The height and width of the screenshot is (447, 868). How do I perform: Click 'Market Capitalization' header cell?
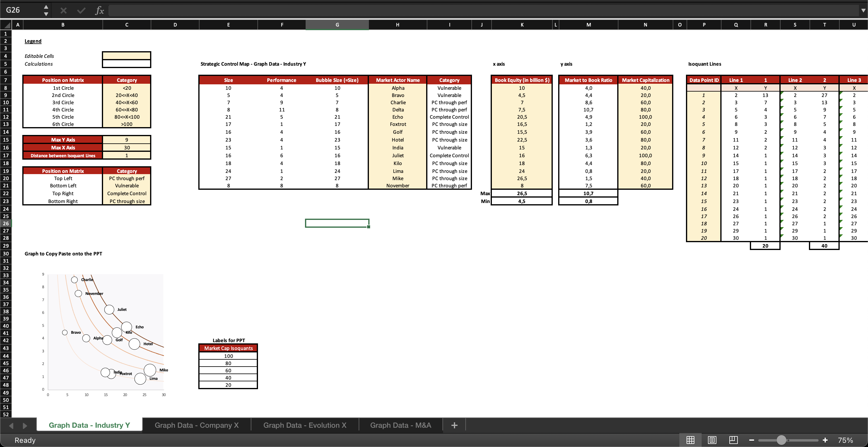(x=646, y=80)
